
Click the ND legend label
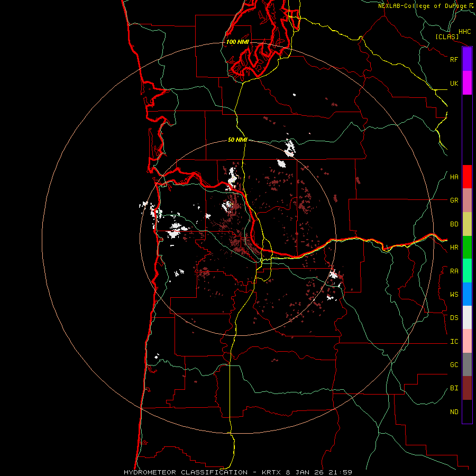pos(454,412)
